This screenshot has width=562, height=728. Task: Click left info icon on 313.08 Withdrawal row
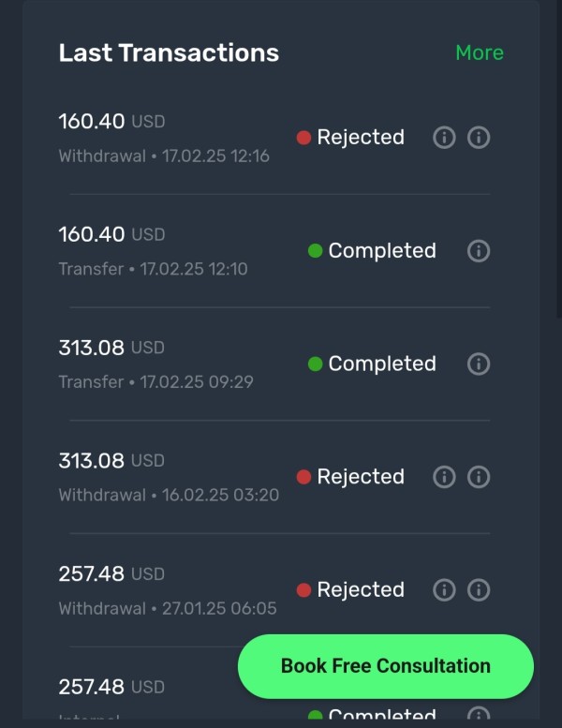[444, 477]
